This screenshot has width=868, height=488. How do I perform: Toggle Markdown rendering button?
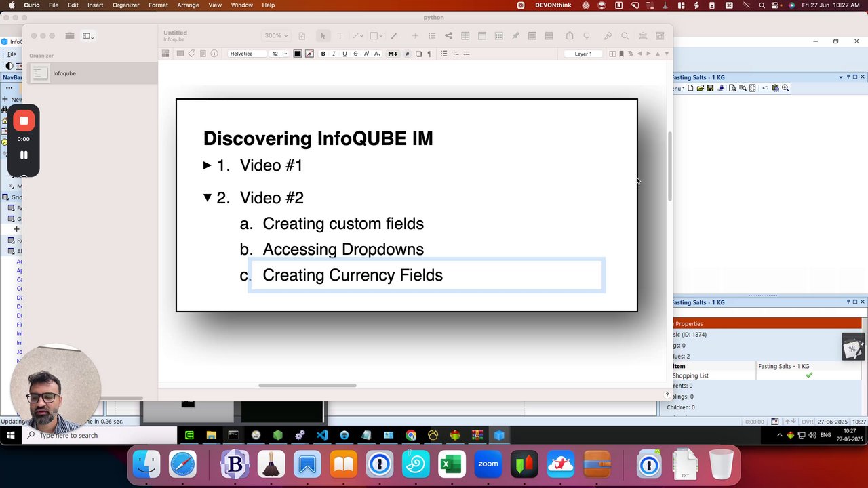pyautogui.click(x=393, y=54)
